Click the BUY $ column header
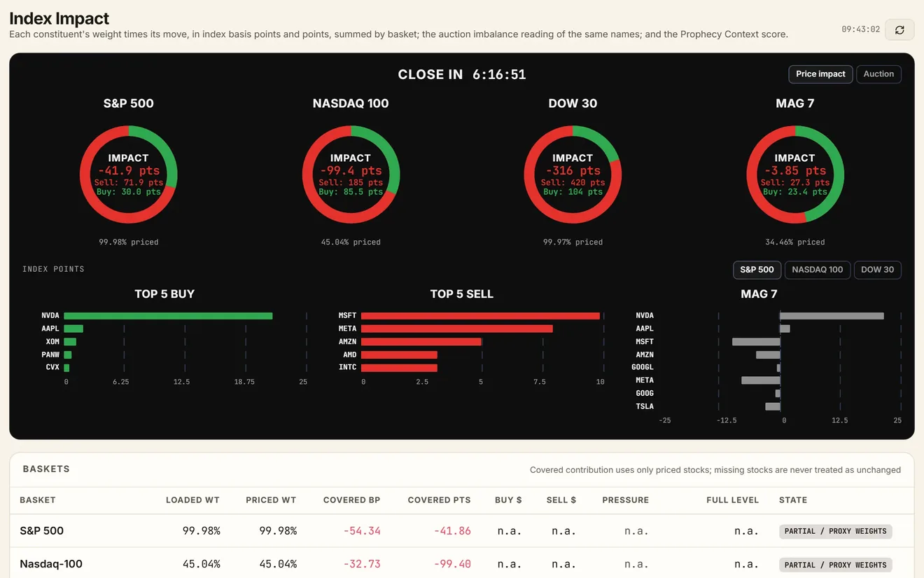The height and width of the screenshot is (578, 924). click(x=508, y=500)
